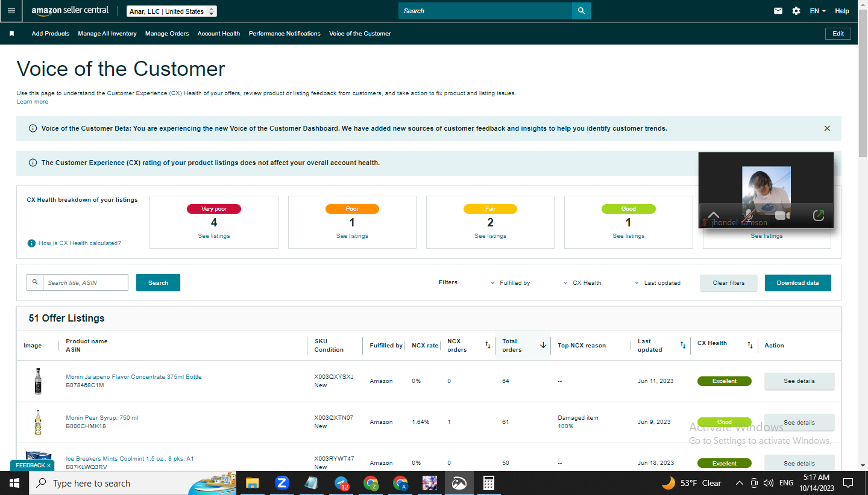
Task: Open the settings gear icon
Action: (x=796, y=11)
